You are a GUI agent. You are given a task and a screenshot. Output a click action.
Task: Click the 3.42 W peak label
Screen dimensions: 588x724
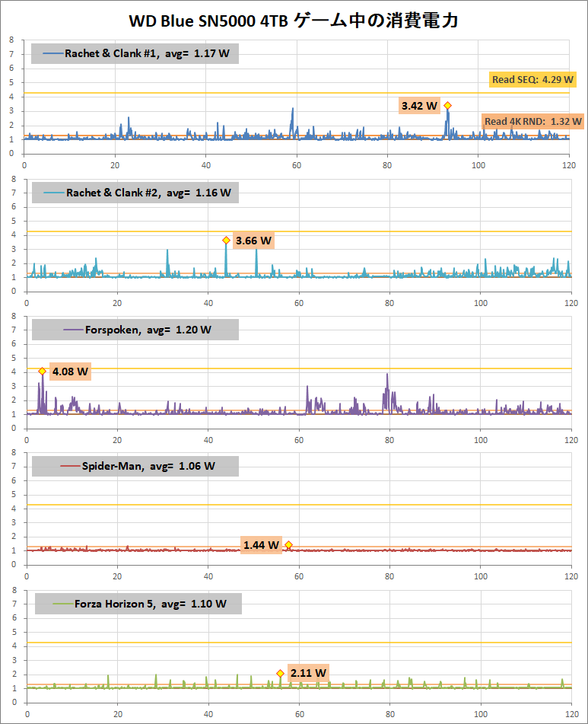419,106
